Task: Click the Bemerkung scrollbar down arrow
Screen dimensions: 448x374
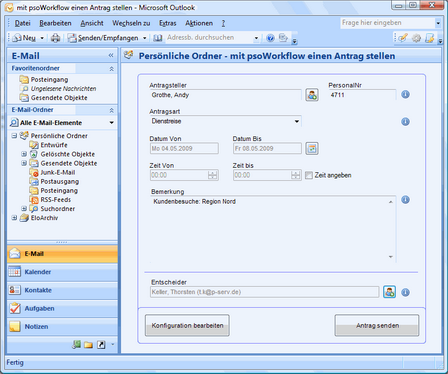Action: click(391, 257)
